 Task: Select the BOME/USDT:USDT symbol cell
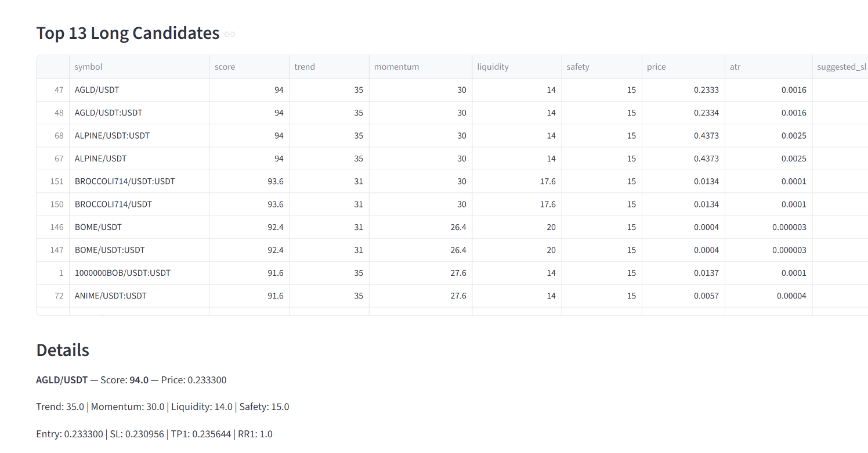tap(110, 250)
